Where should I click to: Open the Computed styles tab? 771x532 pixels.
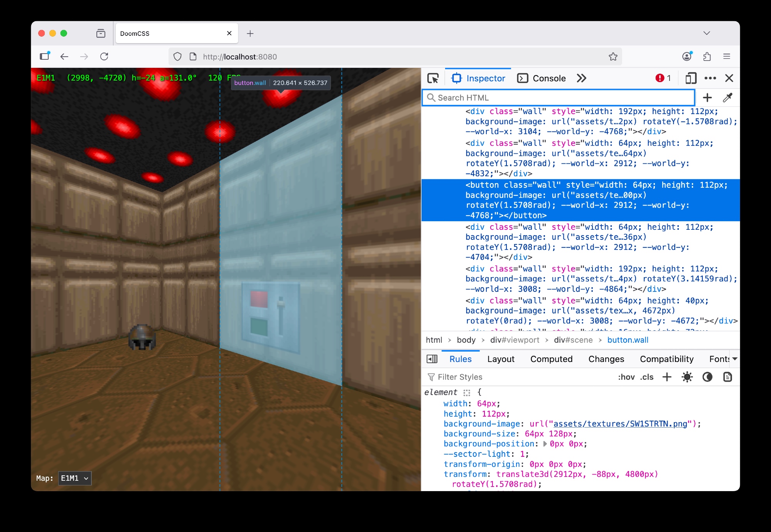(x=551, y=359)
